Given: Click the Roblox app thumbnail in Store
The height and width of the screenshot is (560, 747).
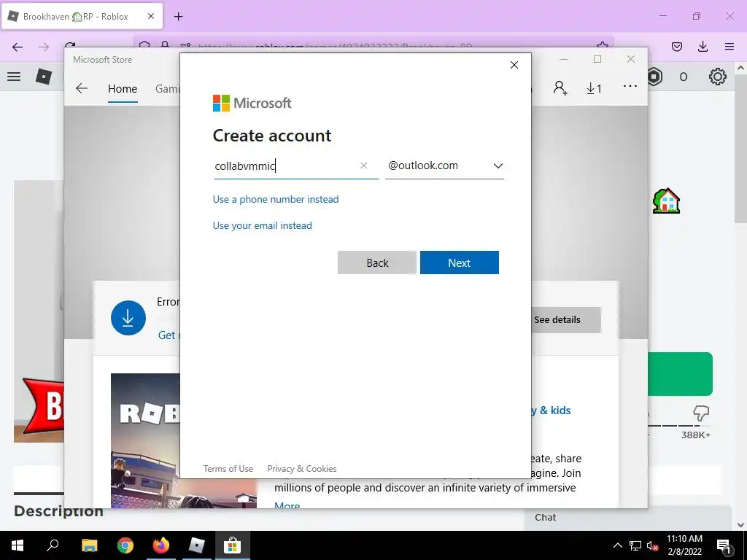Looking at the screenshot, I should (145, 440).
